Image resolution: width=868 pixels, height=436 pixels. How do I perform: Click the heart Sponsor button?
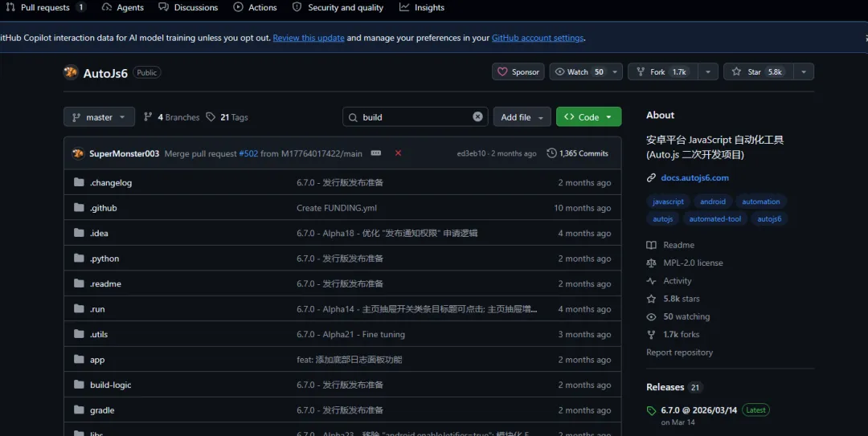(x=518, y=72)
